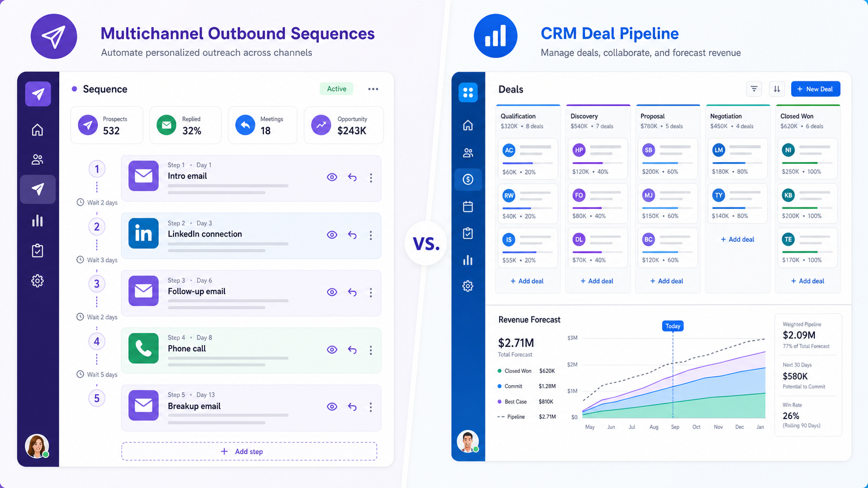Select the Discovery stage column header
The image size is (868, 488).
pos(598,120)
